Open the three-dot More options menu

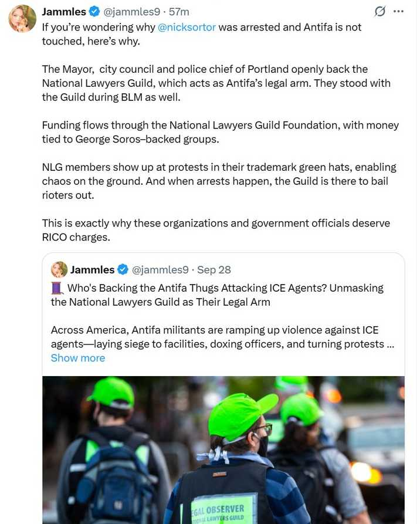tap(398, 11)
